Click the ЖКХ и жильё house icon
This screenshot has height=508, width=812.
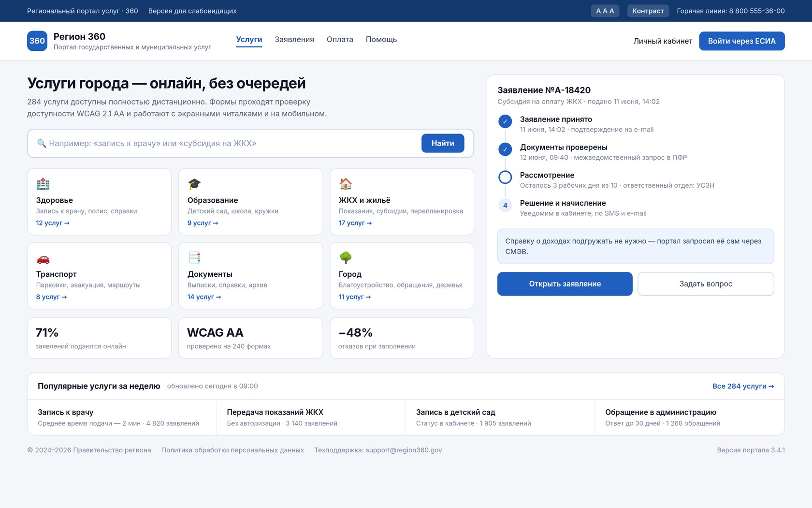coord(346,184)
